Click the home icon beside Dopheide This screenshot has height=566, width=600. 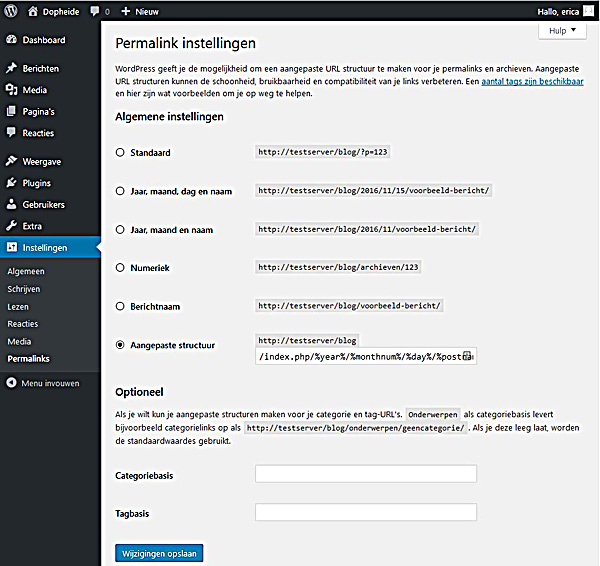33,11
